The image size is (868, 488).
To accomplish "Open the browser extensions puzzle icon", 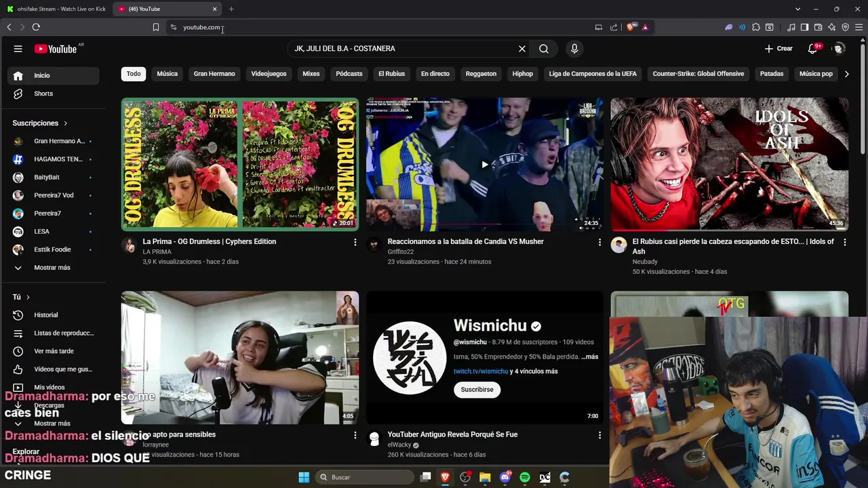I will [x=756, y=27].
